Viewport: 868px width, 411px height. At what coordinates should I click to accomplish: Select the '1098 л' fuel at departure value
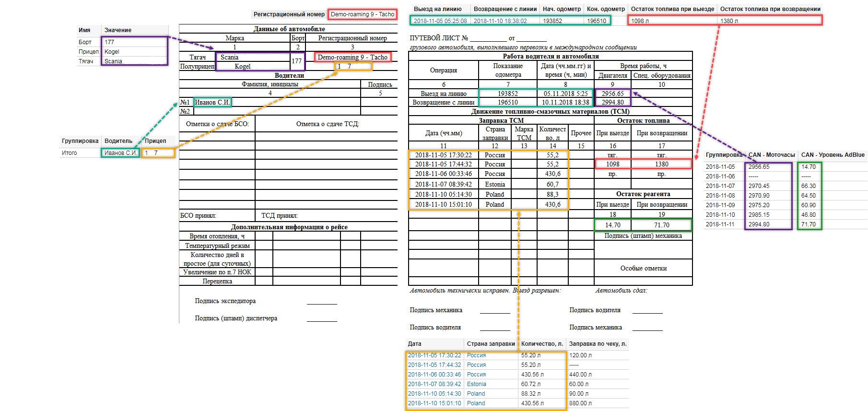pyautogui.click(x=640, y=21)
